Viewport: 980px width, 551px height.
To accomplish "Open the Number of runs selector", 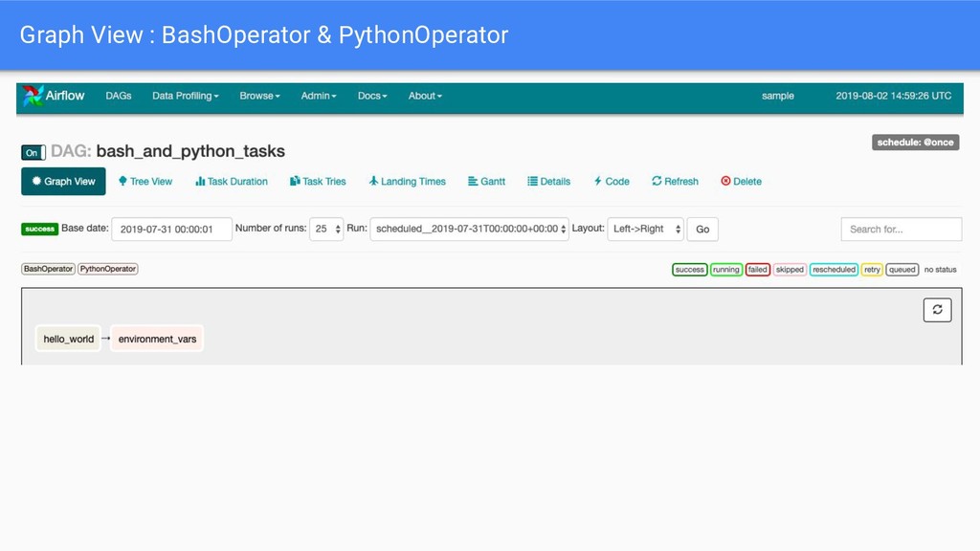I will pyautogui.click(x=326, y=230).
